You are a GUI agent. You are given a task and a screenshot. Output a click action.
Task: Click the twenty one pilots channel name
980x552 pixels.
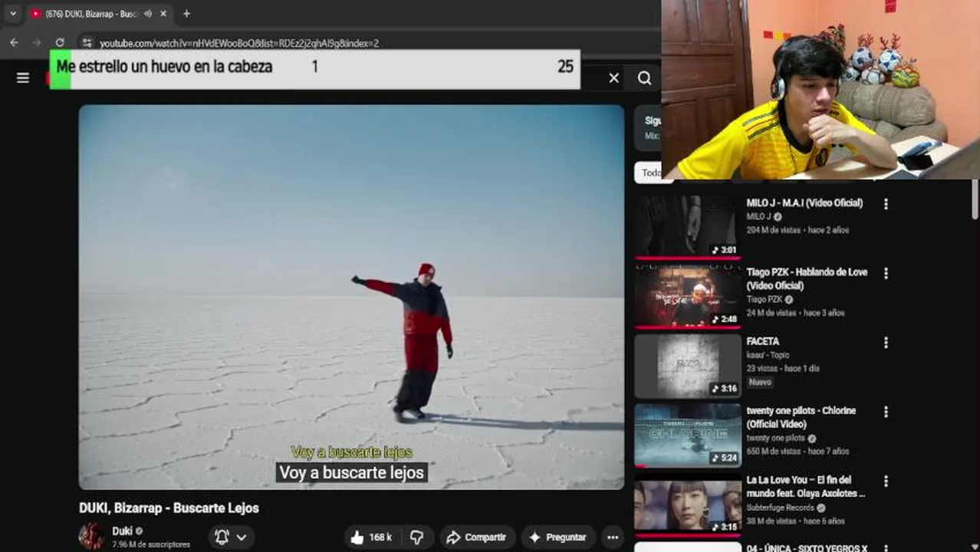[775, 438]
